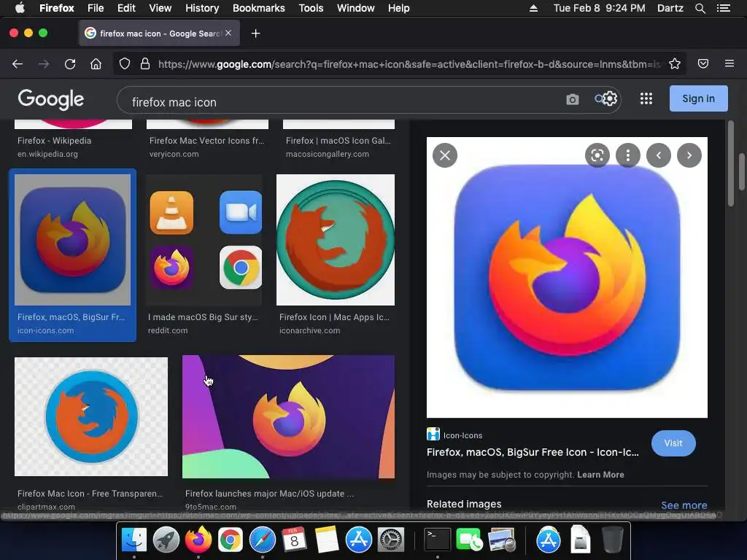Open the Save to Pocket button
The image size is (747, 560).
(703, 64)
